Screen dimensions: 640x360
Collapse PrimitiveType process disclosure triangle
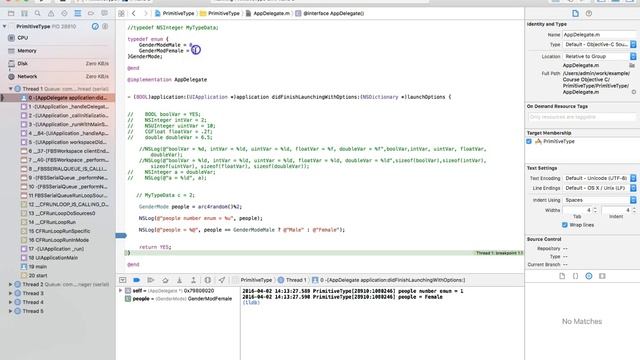tap(4, 27)
